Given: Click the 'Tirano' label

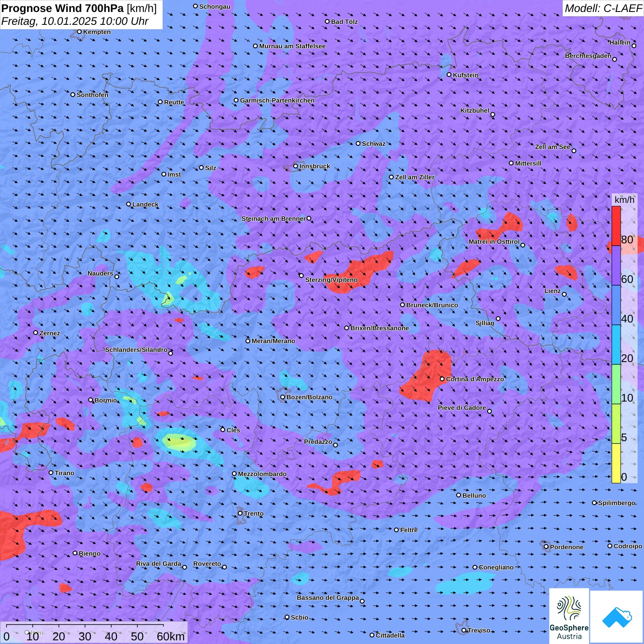Looking at the screenshot, I should pos(64,473).
